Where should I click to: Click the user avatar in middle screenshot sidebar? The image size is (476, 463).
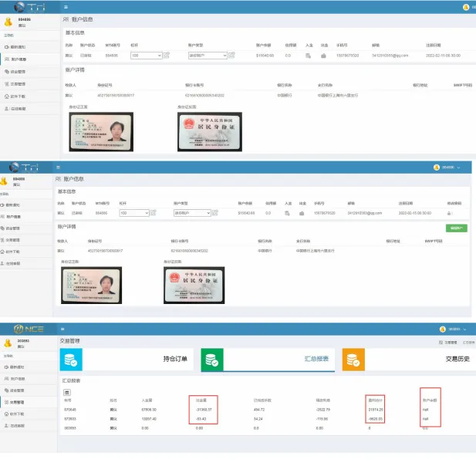click(4, 181)
